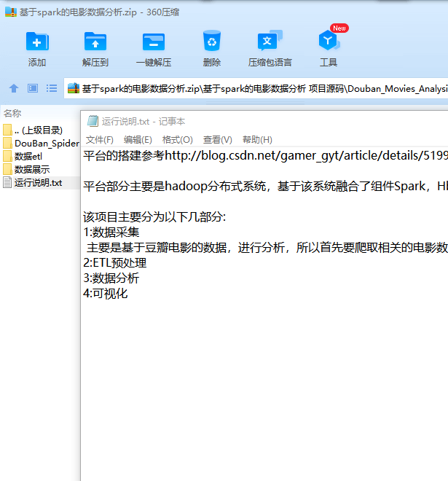The width and height of the screenshot is (448, 481).
Task: Select the 运行说明.txt file name
Action: 39,183
